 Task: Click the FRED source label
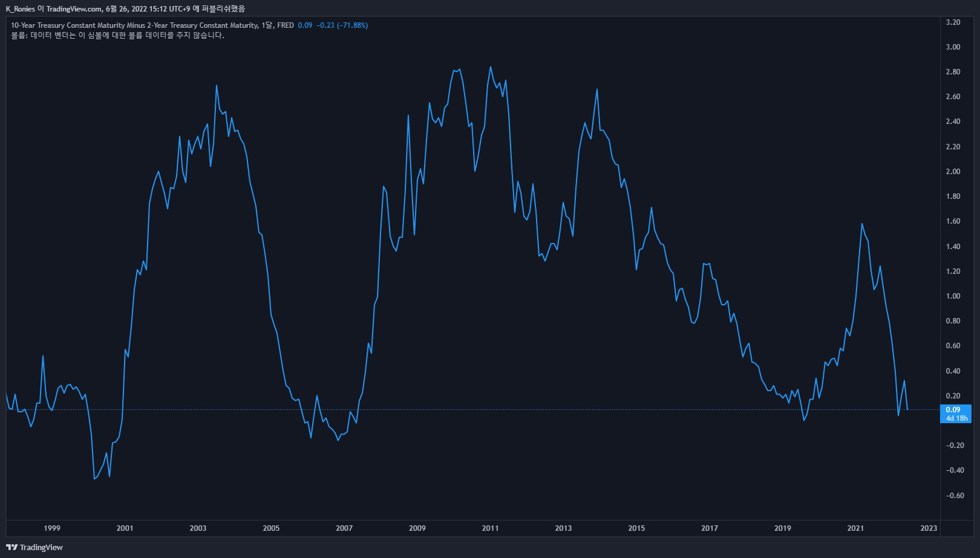(286, 25)
